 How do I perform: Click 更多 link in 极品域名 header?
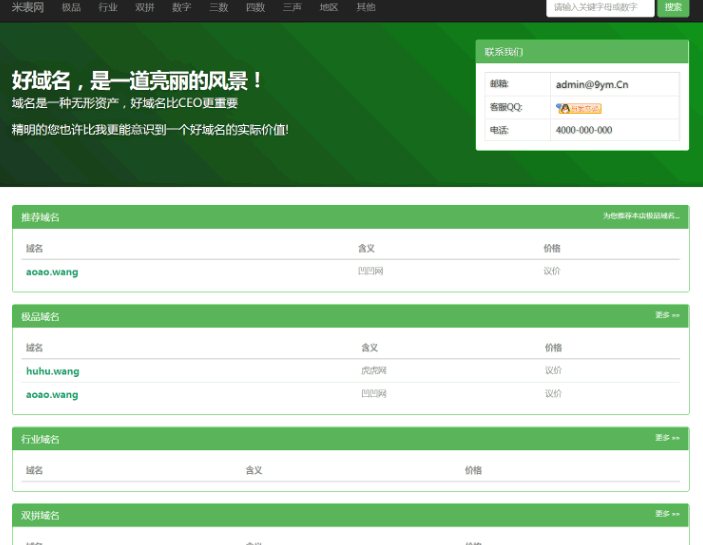(x=667, y=315)
